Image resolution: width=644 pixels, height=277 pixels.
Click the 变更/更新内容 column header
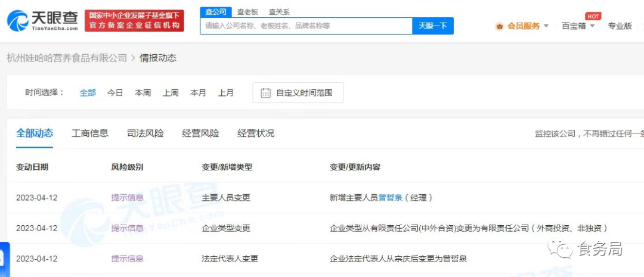355,167
